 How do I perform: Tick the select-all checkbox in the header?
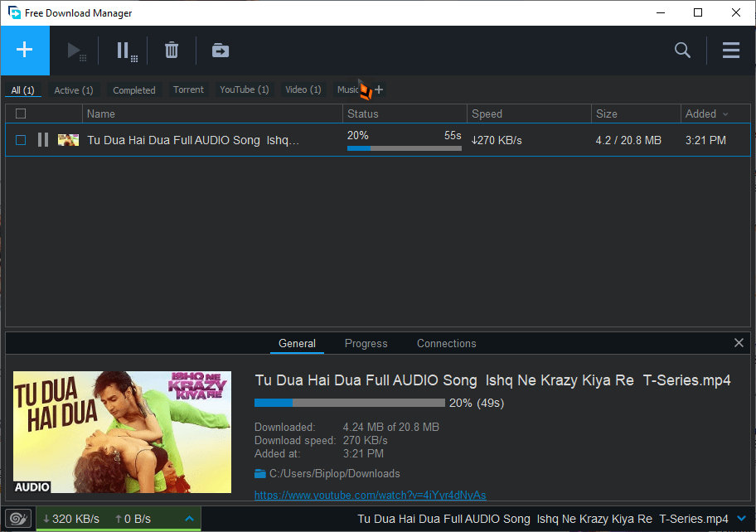(x=21, y=114)
